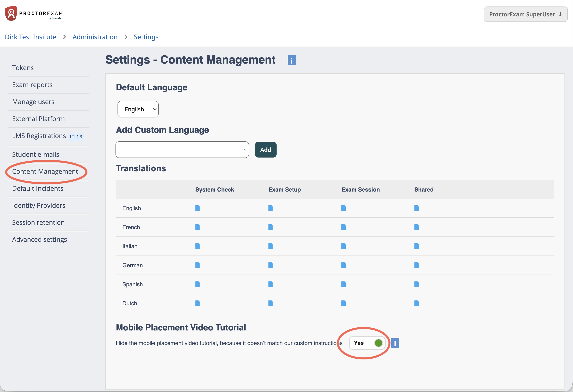Open Italian System Check translation file
This screenshot has width=573, height=392.
tap(197, 246)
